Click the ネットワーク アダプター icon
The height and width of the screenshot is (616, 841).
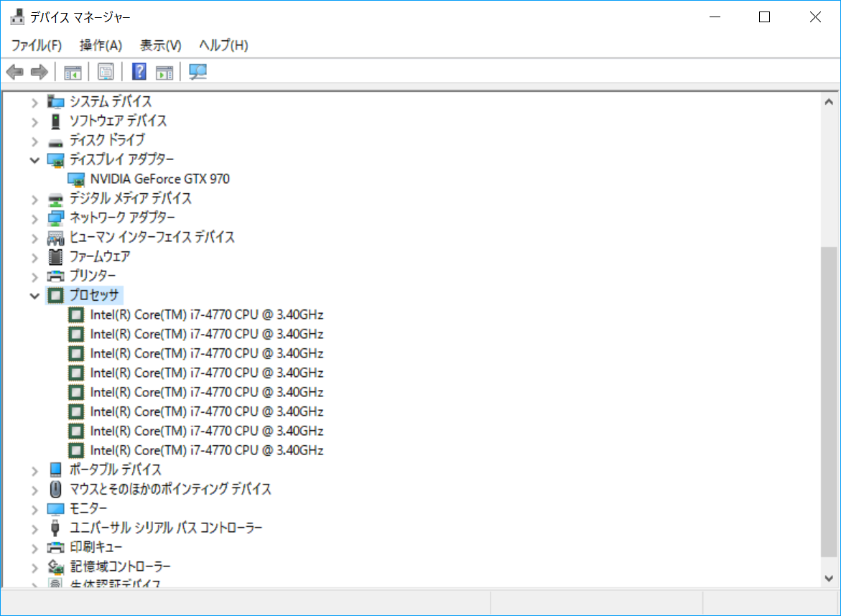pyautogui.click(x=56, y=218)
